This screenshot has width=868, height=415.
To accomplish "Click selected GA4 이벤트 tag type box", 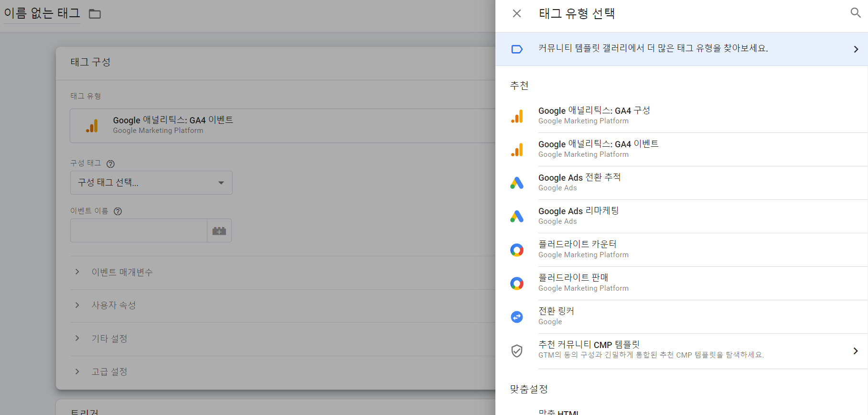I will [283, 126].
